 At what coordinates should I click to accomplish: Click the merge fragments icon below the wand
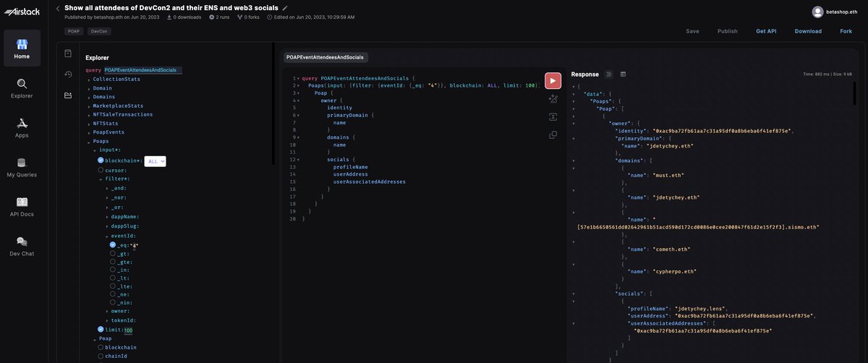click(553, 116)
